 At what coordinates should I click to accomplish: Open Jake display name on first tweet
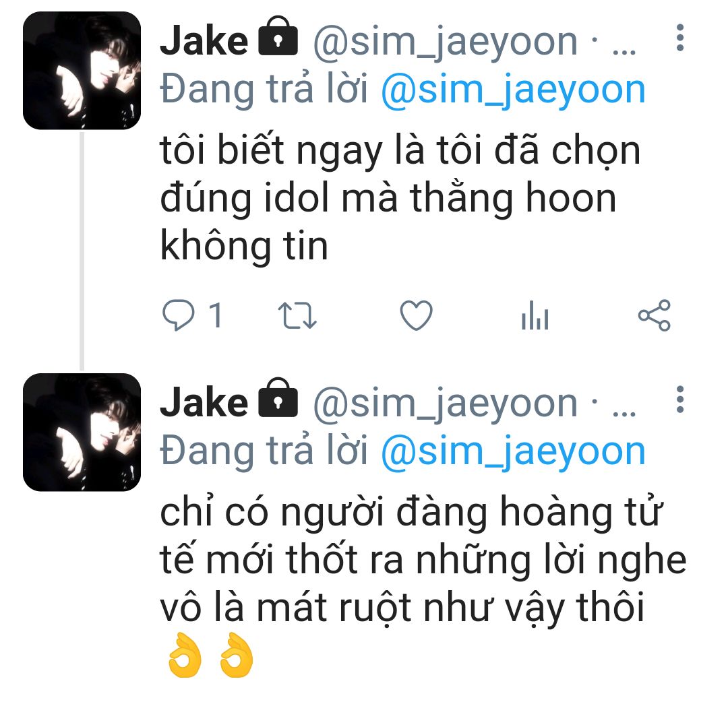[204, 41]
